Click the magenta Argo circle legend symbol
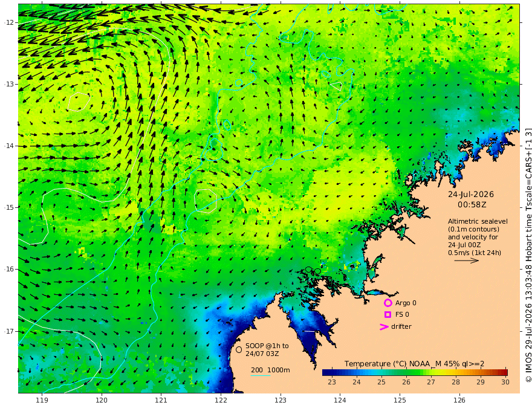Screen dimensions: 532x411 coord(388,303)
